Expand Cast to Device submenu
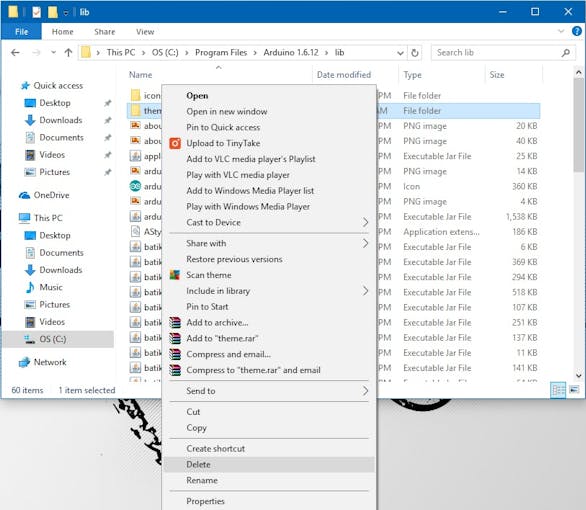Image resolution: width=586 pixels, height=510 pixels. 365,222
